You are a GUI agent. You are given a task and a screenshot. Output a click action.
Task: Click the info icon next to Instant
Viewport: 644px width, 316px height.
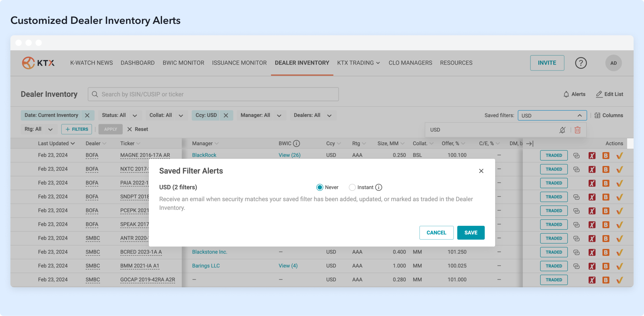coord(379,187)
